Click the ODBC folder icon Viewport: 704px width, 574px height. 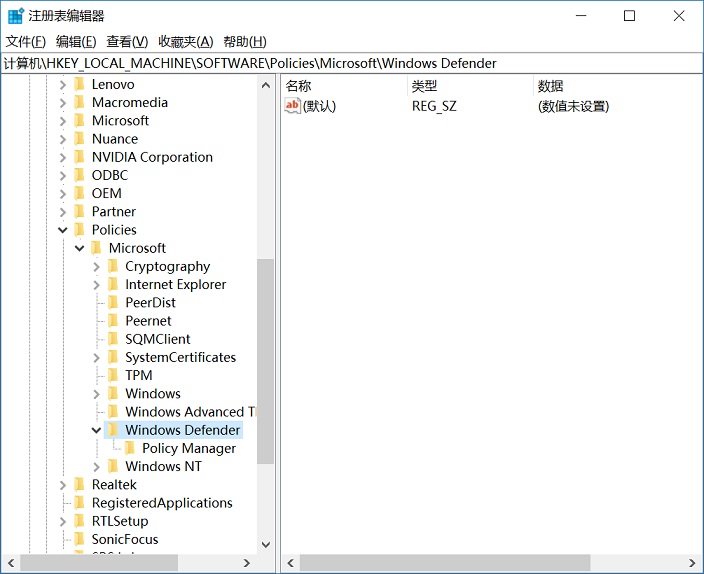click(x=79, y=175)
